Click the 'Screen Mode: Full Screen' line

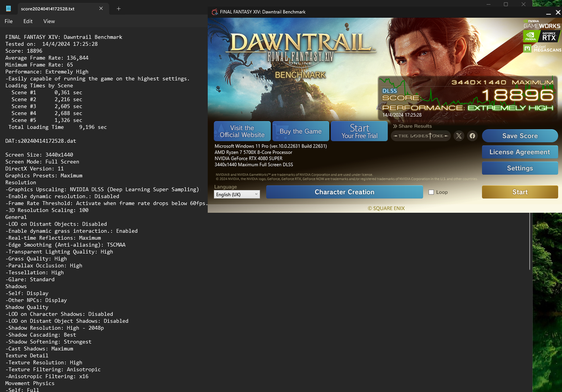tap(42, 162)
